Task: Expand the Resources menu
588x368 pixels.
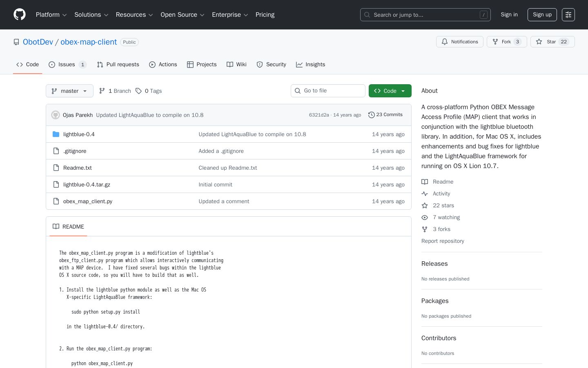Action: pos(134,15)
